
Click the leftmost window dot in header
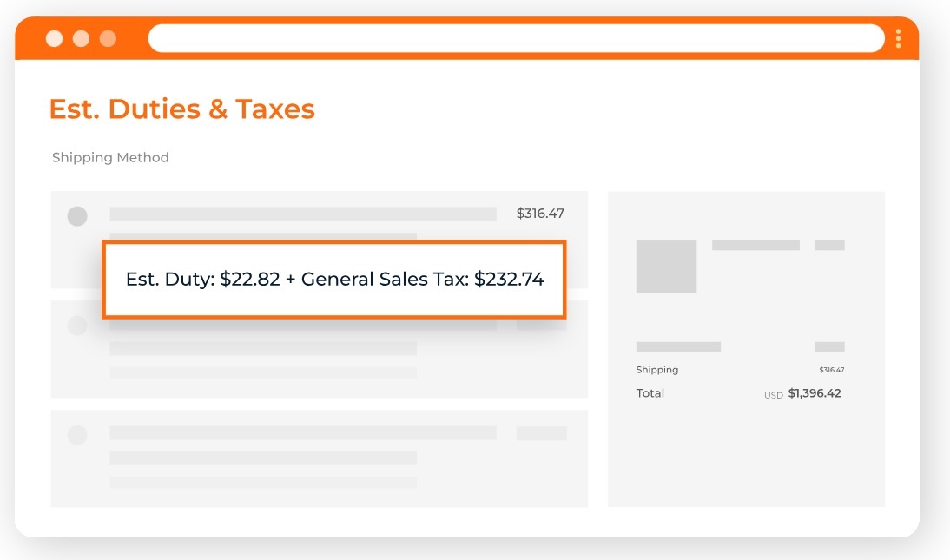click(x=55, y=38)
